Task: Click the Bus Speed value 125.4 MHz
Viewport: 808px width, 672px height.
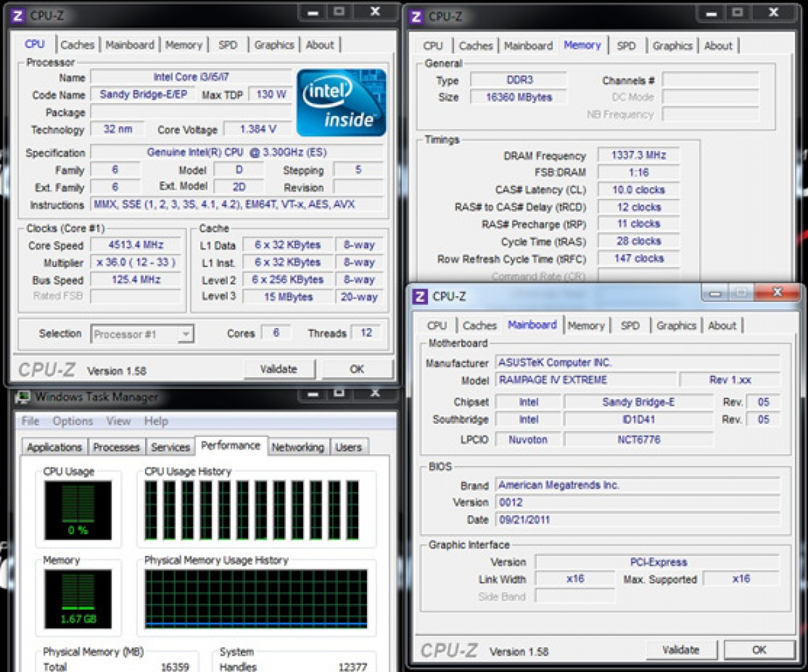Action: [136, 280]
